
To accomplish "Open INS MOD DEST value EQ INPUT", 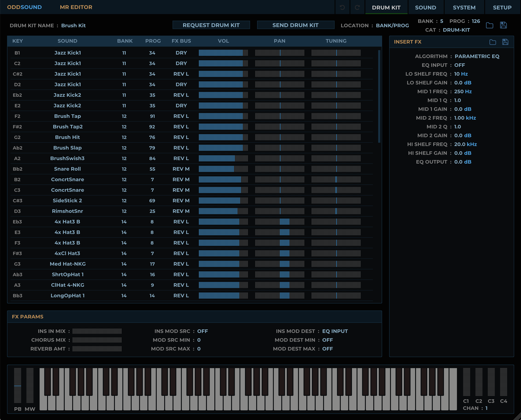I will [x=335, y=331].
